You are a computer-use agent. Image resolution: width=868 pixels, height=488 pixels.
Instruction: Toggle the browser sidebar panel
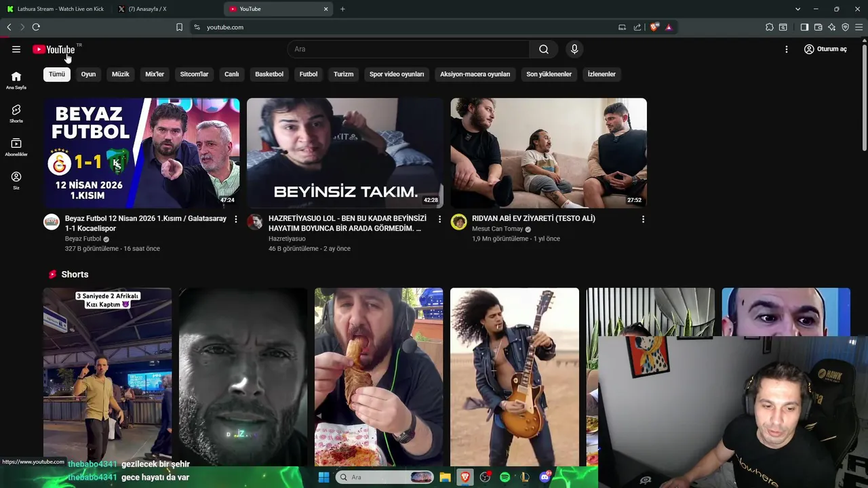804,27
